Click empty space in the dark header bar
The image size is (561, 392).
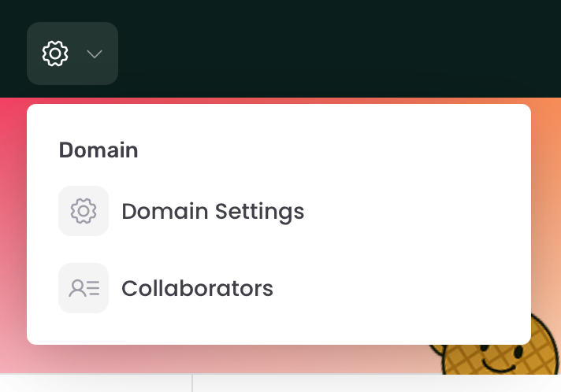322,48
